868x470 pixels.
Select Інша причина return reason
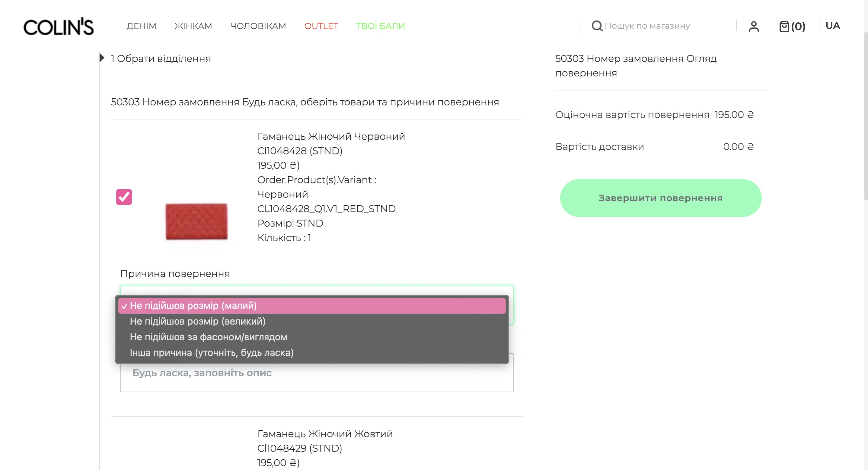(211, 352)
